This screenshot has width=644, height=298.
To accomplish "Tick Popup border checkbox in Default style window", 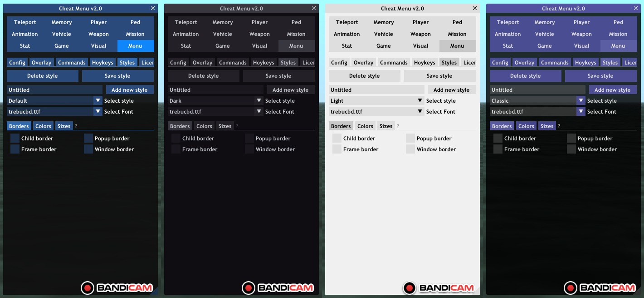I will click(x=88, y=138).
